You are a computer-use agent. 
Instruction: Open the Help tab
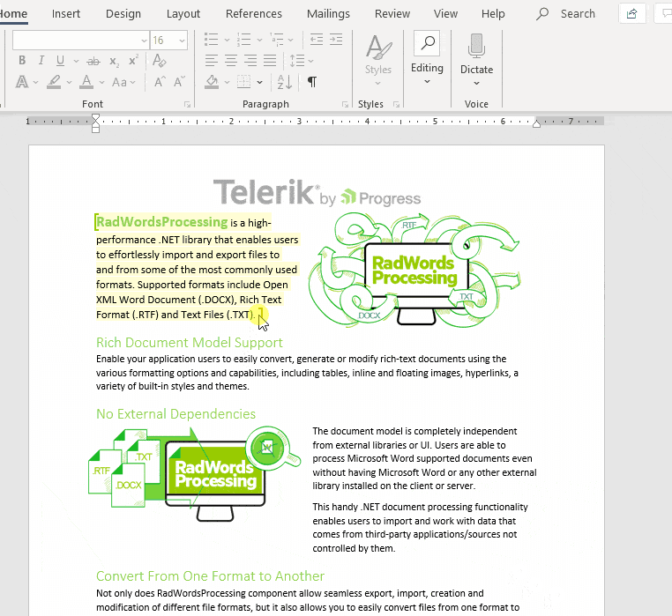pos(493,14)
